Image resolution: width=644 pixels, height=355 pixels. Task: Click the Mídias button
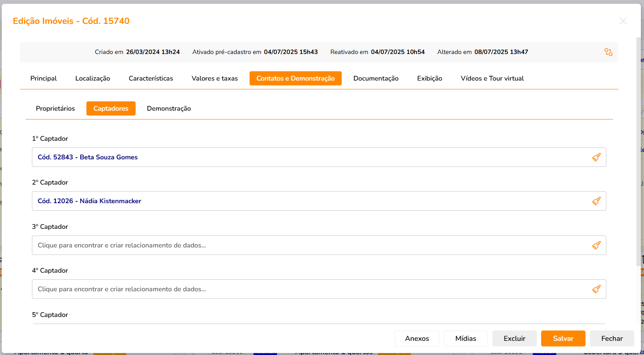click(x=465, y=339)
